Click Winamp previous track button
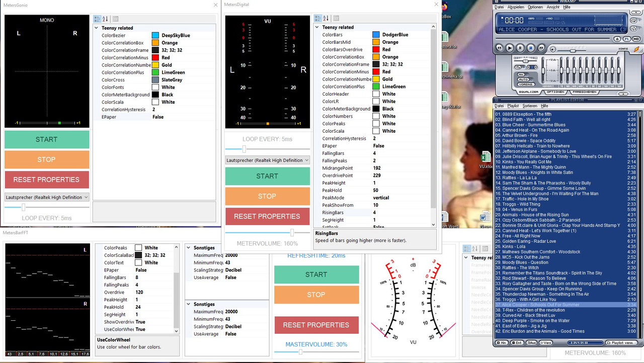The height and width of the screenshot is (363, 644). click(499, 48)
